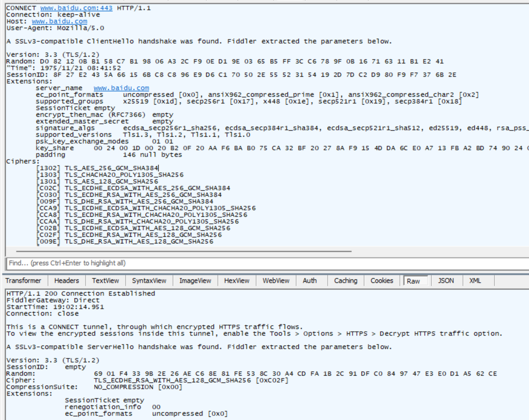Click the TLS_AES_256_GCM_SHA384 cipher line
Image resolution: width=529 pixels, height=420 pixels.
97,168
